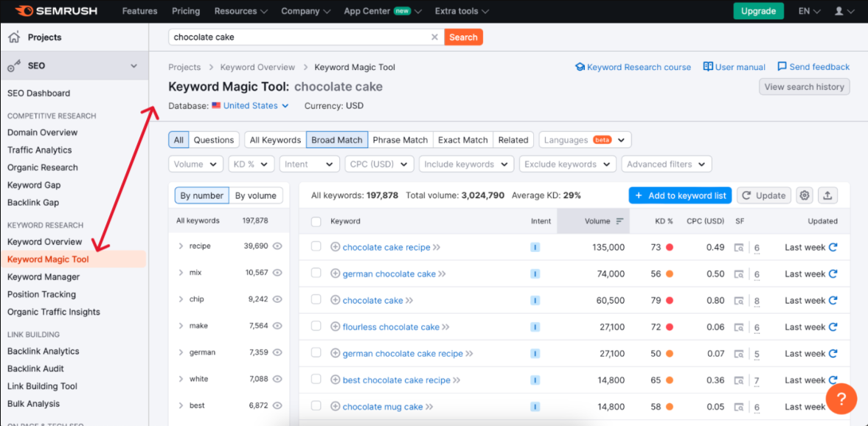This screenshot has height=426, width=868.
Task: Check the chocolate cake recipe row
Action: pyautogui.click(x=316, y=247)
